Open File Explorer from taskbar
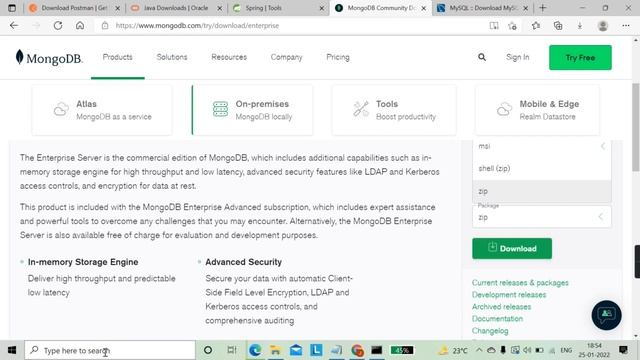 coord(276,350)
